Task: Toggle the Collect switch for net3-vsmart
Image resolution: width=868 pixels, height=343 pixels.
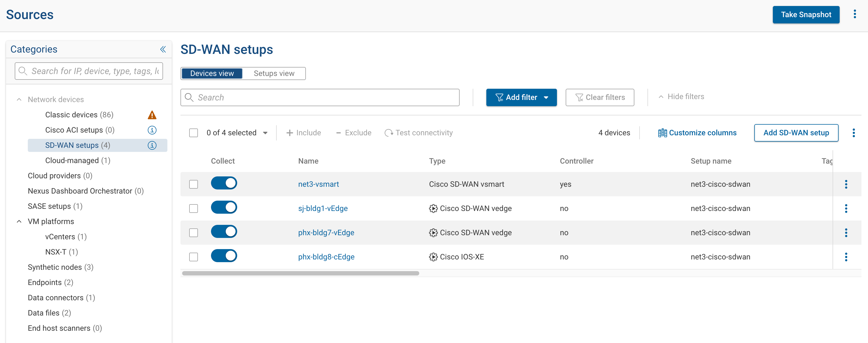Action: click(224, 183)
